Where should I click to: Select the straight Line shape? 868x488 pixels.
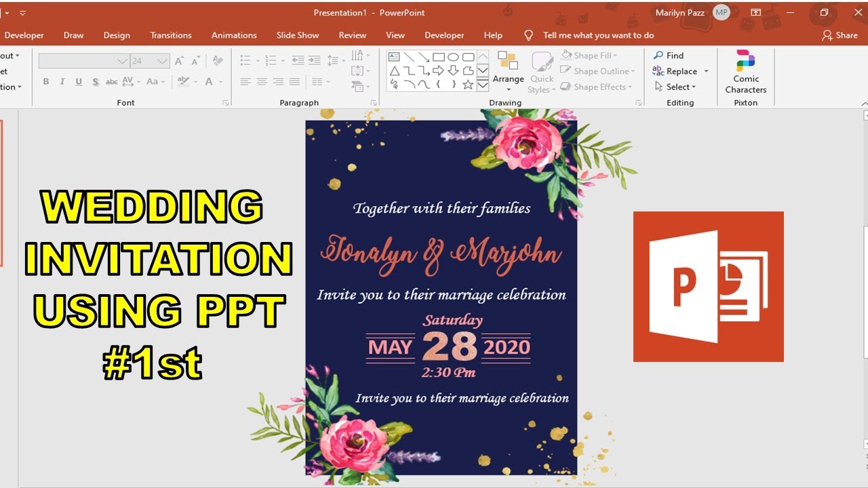pyautogui.click(x=409, y=57)
